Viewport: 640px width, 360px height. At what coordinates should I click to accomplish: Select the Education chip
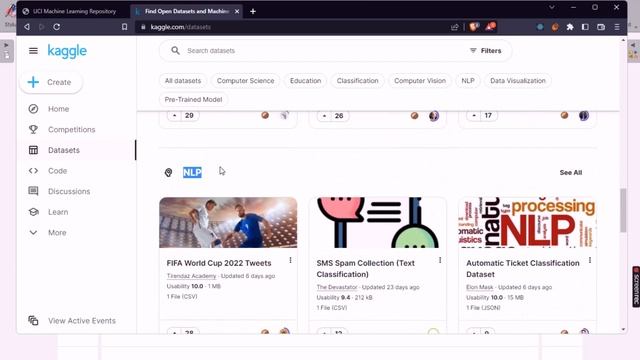click(x=305, y=81)
